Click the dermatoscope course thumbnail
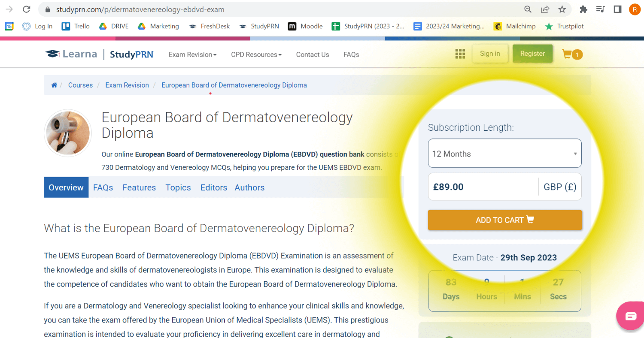The image size is (644, 338). click(68, 133)
